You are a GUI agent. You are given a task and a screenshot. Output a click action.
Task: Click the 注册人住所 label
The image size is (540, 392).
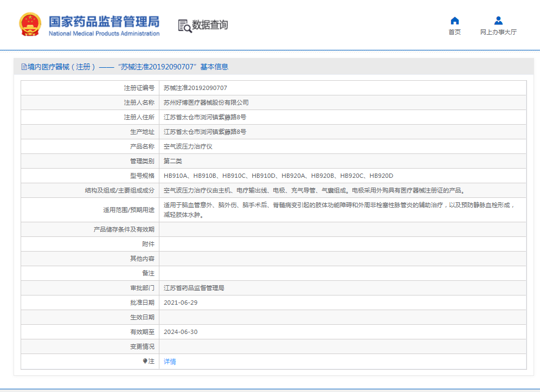coord(139,117)
